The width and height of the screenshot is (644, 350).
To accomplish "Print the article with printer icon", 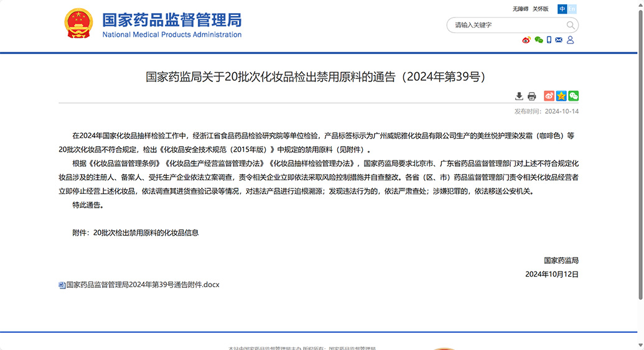I will point(531,96).
